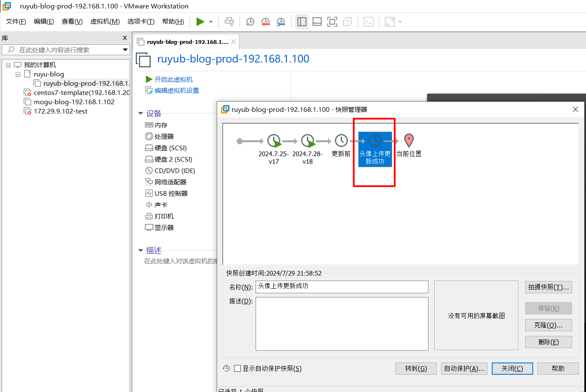This screenshot has width=586, height=392.
Task: Open the 文件(F) menu
Action: pyautogui.click(x=16, y=22)
